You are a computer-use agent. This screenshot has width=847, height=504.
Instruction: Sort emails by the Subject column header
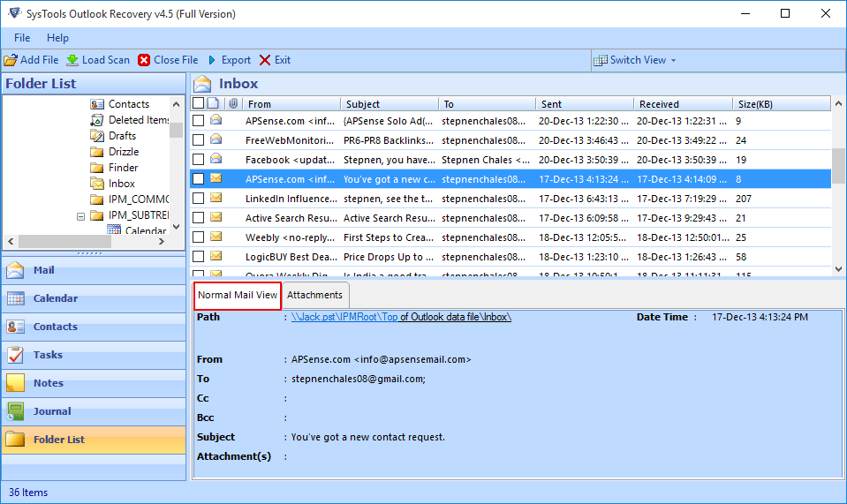click(363, 104)
